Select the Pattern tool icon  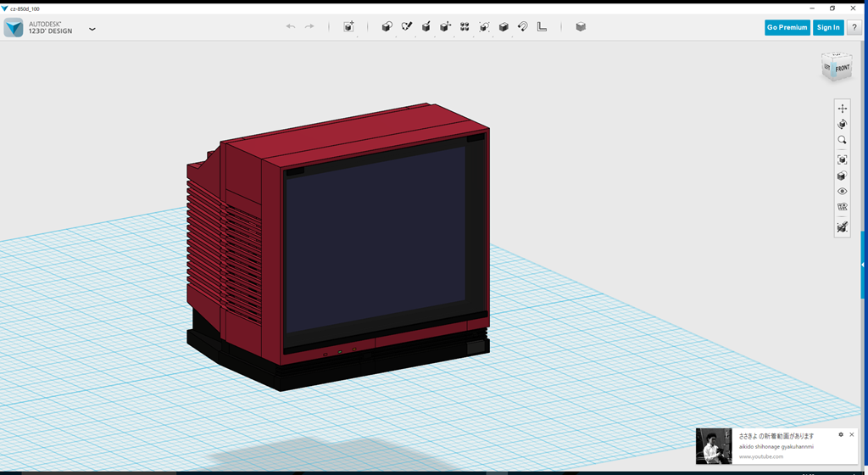pyautogui.click(x=465, y=27)
